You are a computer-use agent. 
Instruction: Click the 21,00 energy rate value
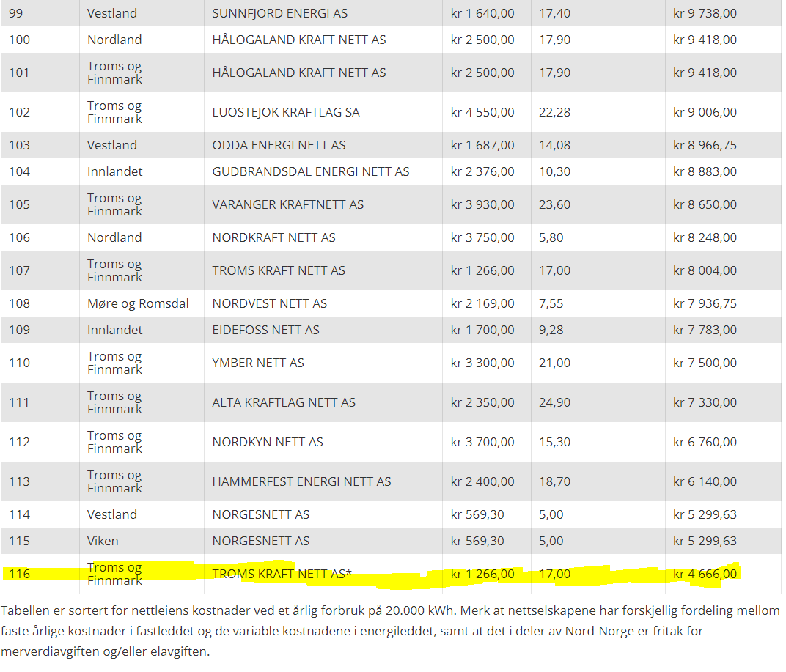tap(554, 363)
